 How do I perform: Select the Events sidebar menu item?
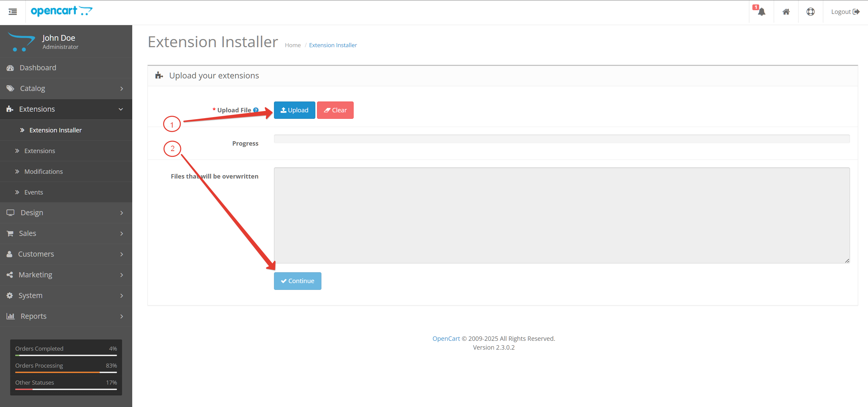[34, 192]
